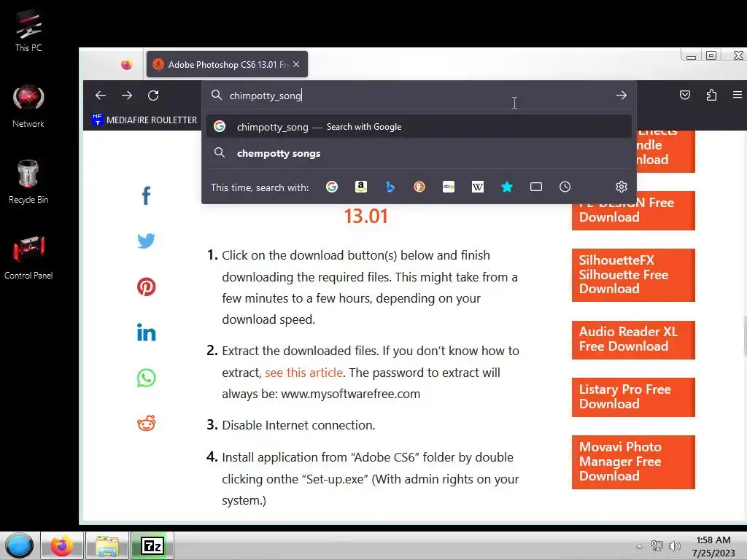Viewport: 747px width, 560px height.
Task: Open 7-Zip from the taskbar
Action: point(152,545)
